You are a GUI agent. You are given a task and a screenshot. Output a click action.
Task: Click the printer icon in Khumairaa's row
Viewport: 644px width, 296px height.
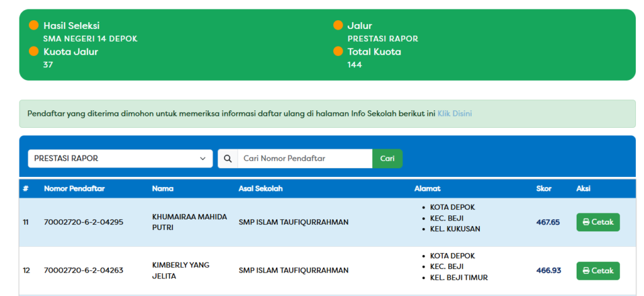[586, 222]
